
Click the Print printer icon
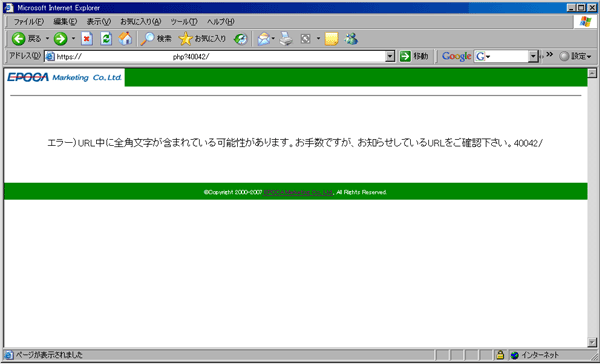click(286, 39)
